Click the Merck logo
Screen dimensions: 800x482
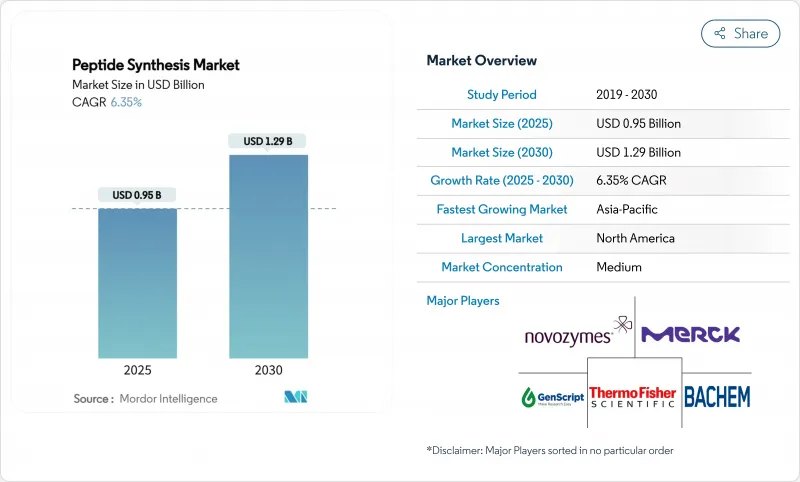tap(690, 335)
